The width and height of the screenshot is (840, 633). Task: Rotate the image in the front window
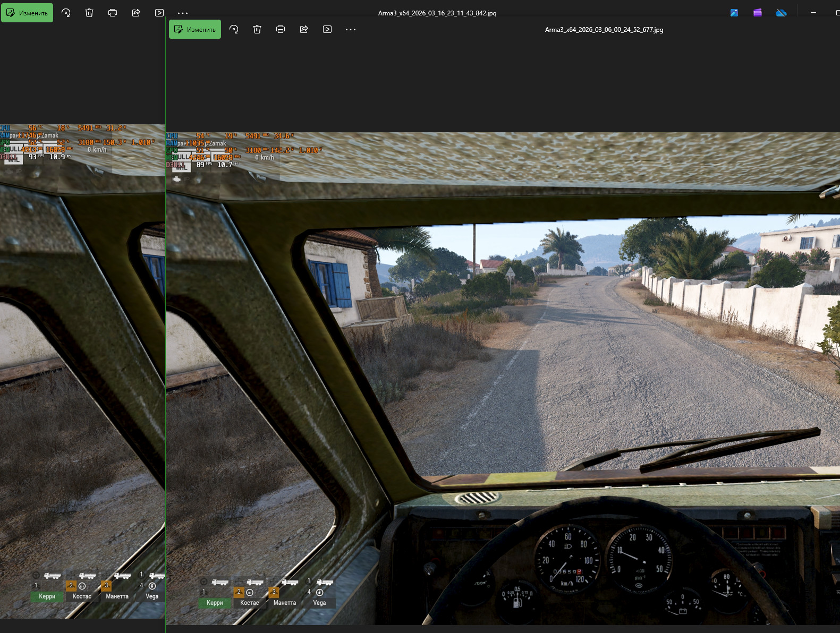point(234,29)
